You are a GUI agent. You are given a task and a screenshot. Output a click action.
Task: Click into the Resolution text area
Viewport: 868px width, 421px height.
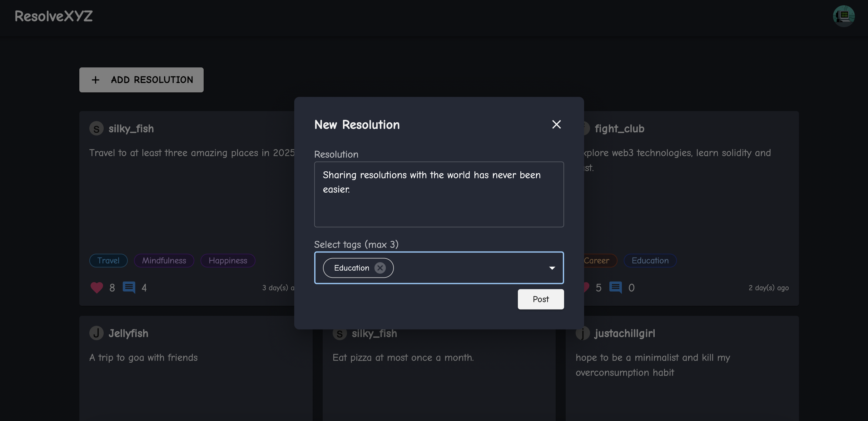tap(439, 194)
